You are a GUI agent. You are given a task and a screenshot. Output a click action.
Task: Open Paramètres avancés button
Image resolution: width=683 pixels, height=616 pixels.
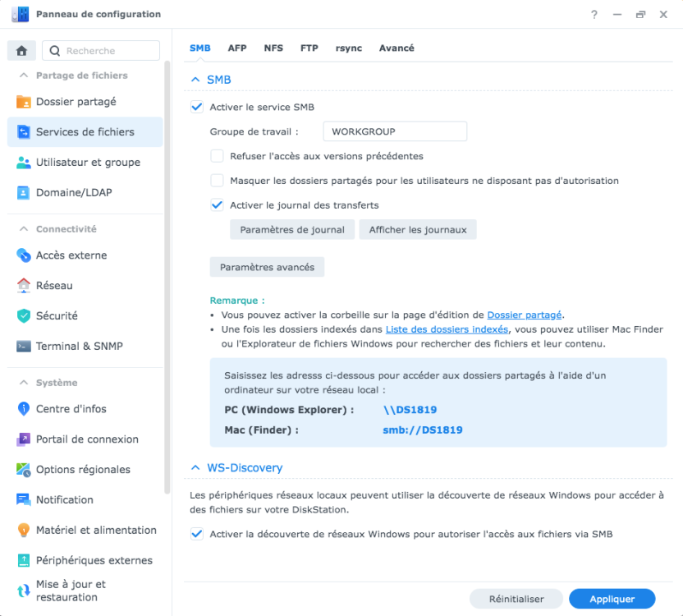tap(267, 267)
